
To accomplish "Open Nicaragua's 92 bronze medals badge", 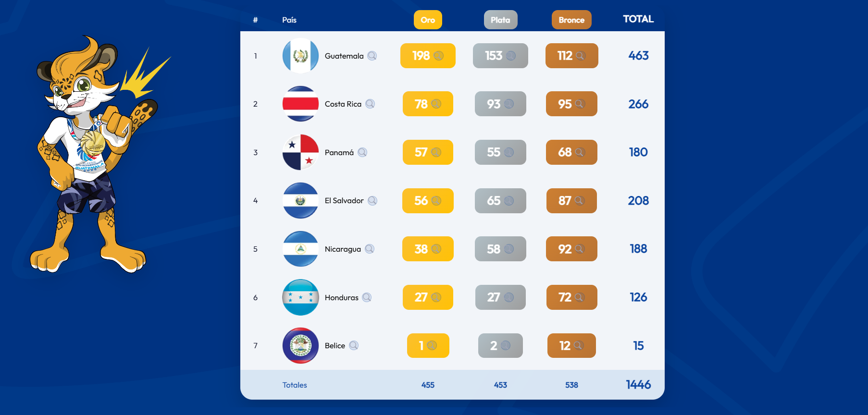I will (x=571, y=249).
